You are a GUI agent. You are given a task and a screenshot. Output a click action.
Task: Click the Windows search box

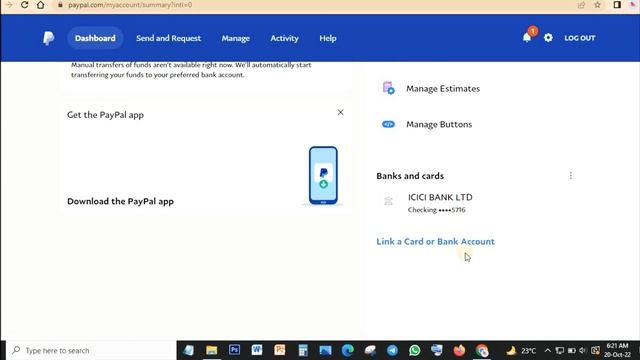pyautogui.click(x=91, y=350)
